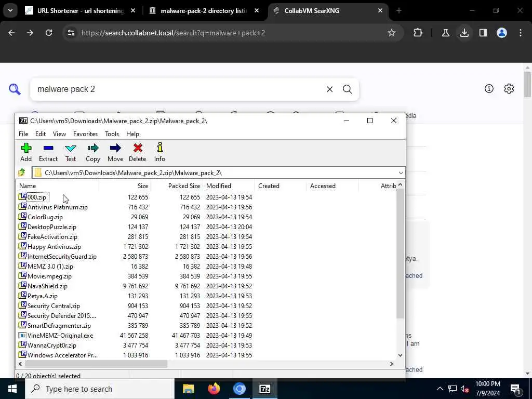Screen dimensions: 532x399
Task: Select Petya.A.zip in the file list
Action: (43, 296)
